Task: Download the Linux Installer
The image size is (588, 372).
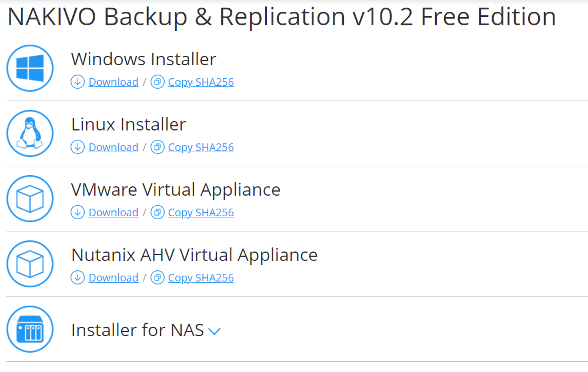Action: coord(113,148)
